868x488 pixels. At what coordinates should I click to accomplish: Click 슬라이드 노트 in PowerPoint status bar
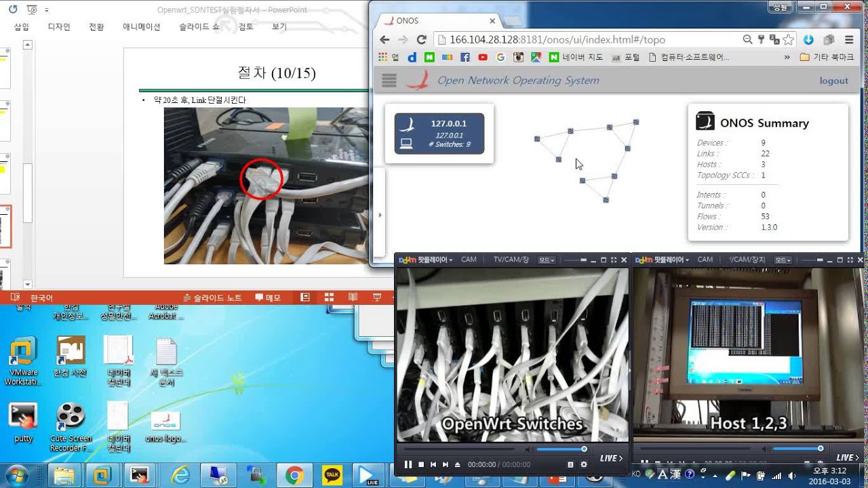click(x=212, y=298)
